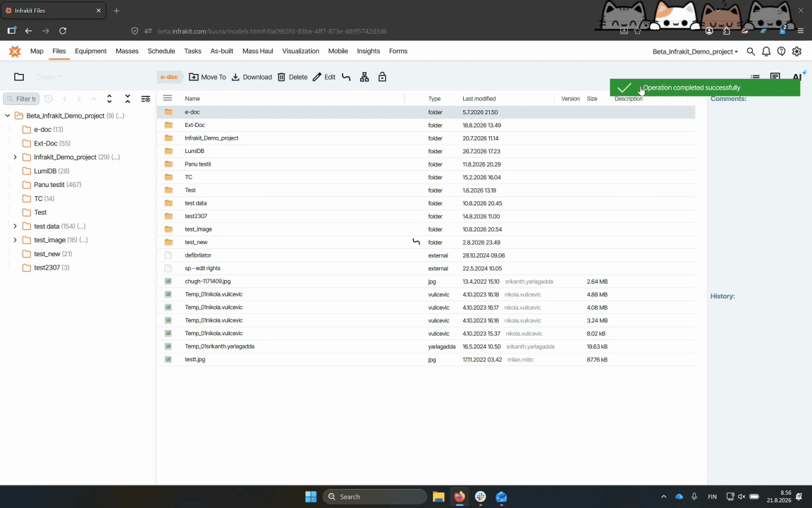The image size is (812, 508).
Task: Click the folder icon of LumiDB row in list
Action: click(x=168, y=151)
